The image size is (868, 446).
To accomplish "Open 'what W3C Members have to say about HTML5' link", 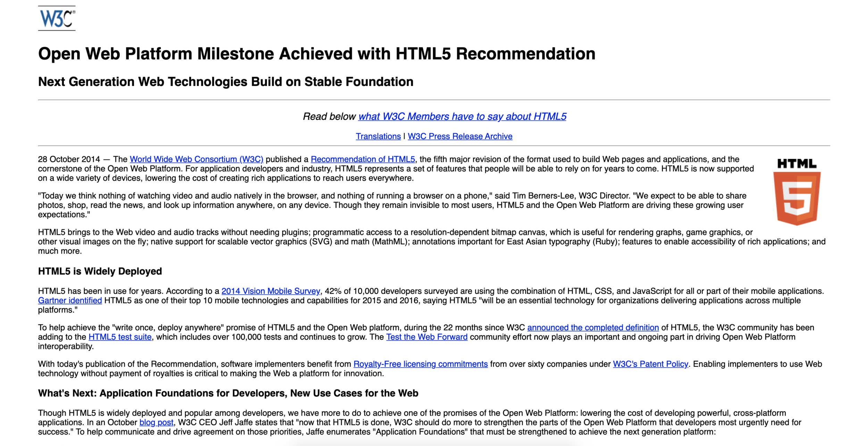I will 462,117.
